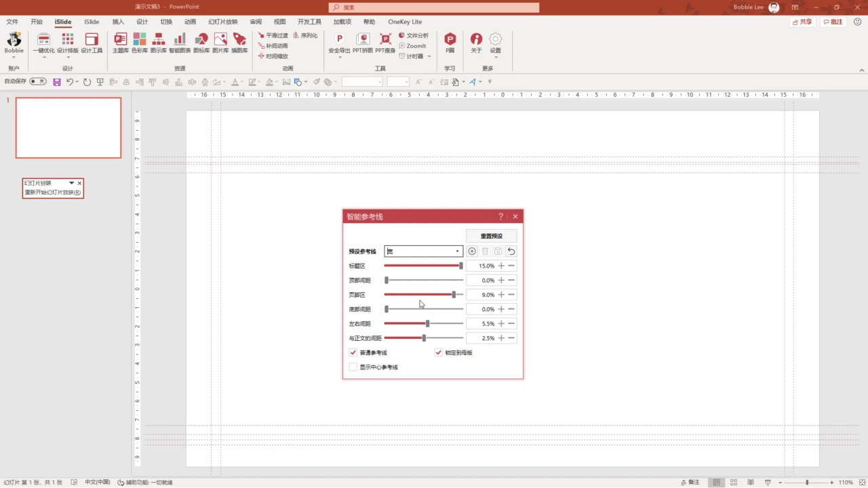
Task: Click the redo icon in quick access toolbar
Action: (x=87, y=82)
